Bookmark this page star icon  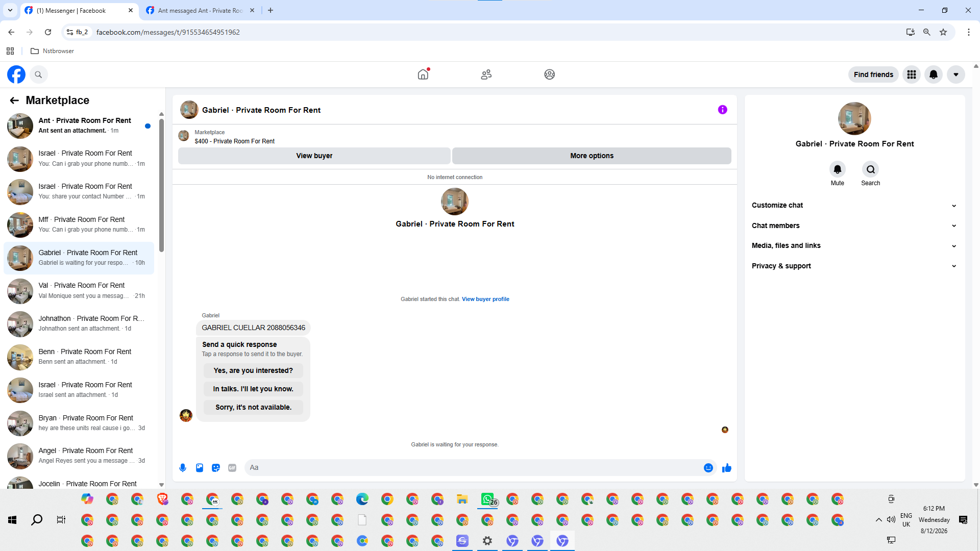pyautogui.click(x=943, y=32)
